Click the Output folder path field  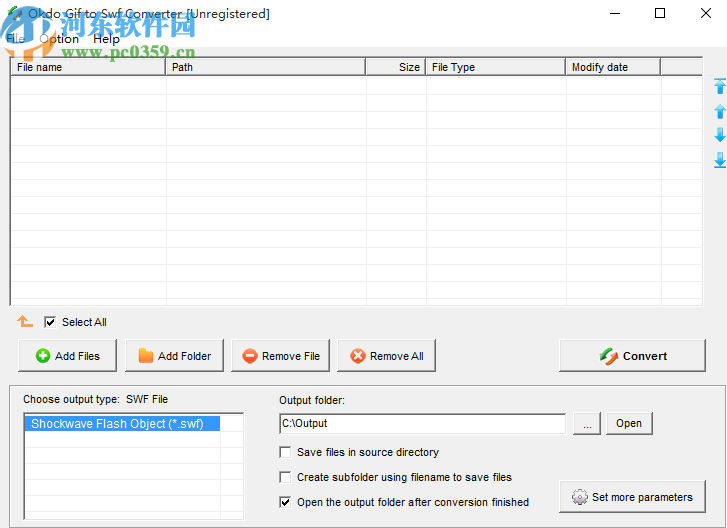[x=422, y=424]
